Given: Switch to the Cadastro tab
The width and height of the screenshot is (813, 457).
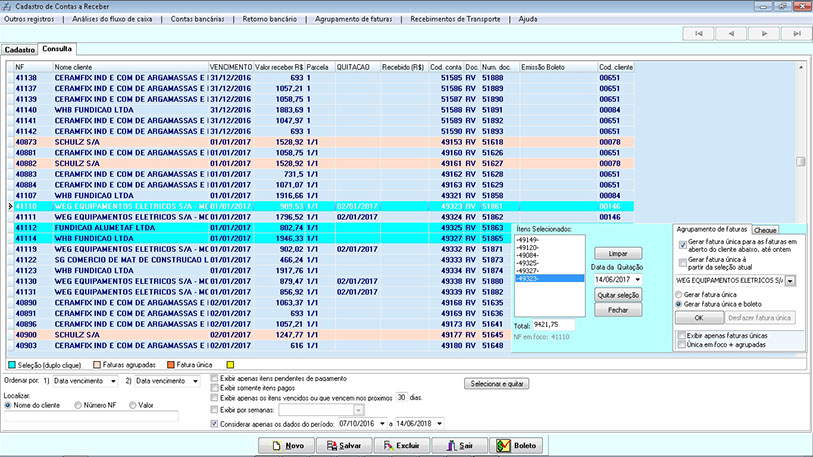Looking at the screenshot, I should tap(19, 49).
